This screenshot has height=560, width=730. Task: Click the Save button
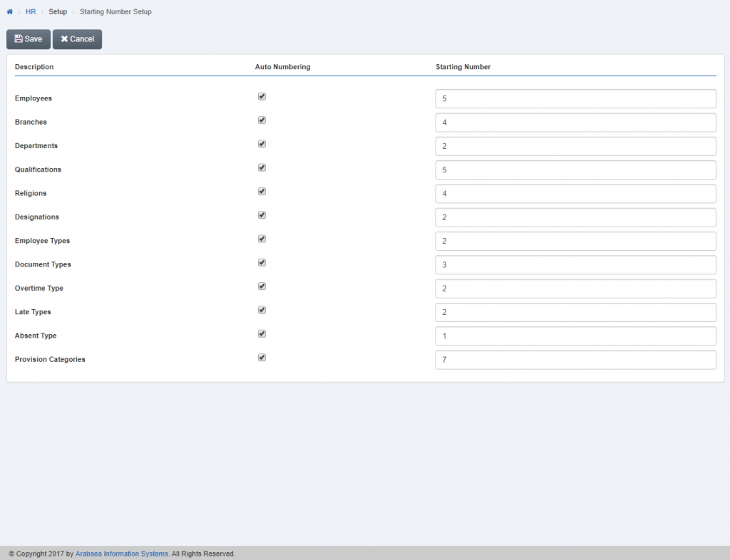point(28,39)
